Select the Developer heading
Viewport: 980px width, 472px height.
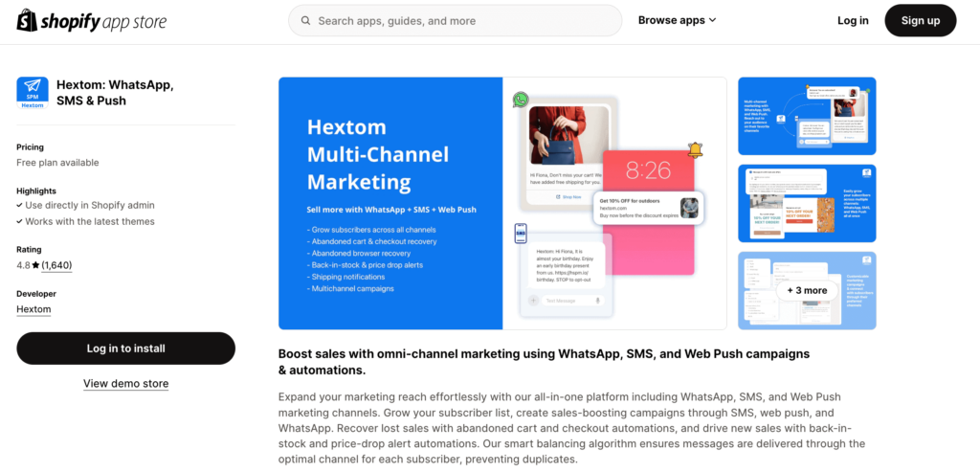click(36, 293)
